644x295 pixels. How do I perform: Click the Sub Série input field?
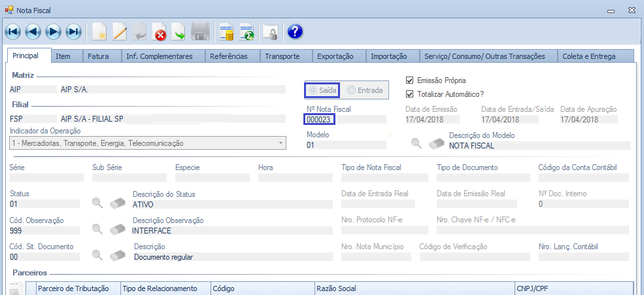click(129, 177)
